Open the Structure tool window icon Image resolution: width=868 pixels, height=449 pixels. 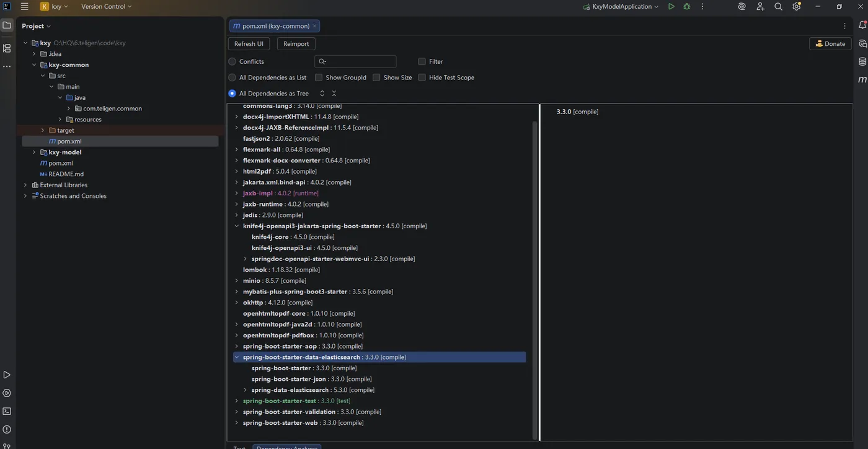click(x=7, y=48)
